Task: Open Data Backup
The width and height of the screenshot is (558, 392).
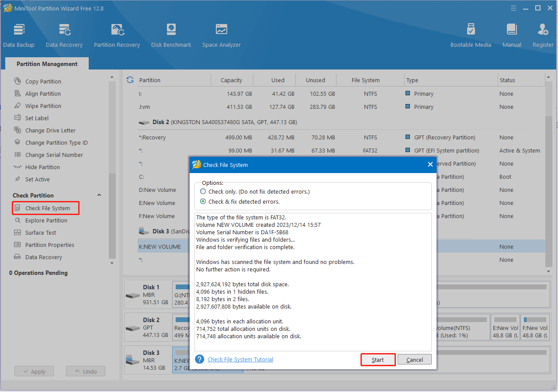Action: pos(19,35)
